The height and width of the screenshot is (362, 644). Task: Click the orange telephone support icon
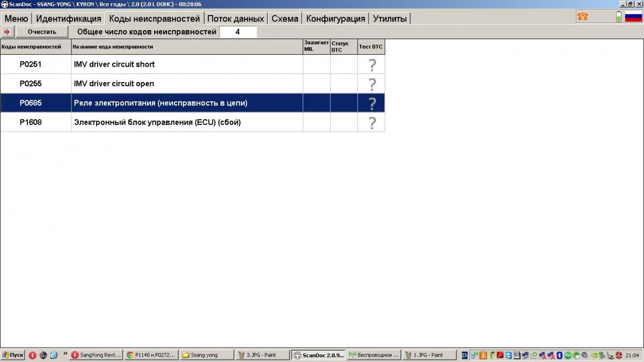click(x=582, y=17)
